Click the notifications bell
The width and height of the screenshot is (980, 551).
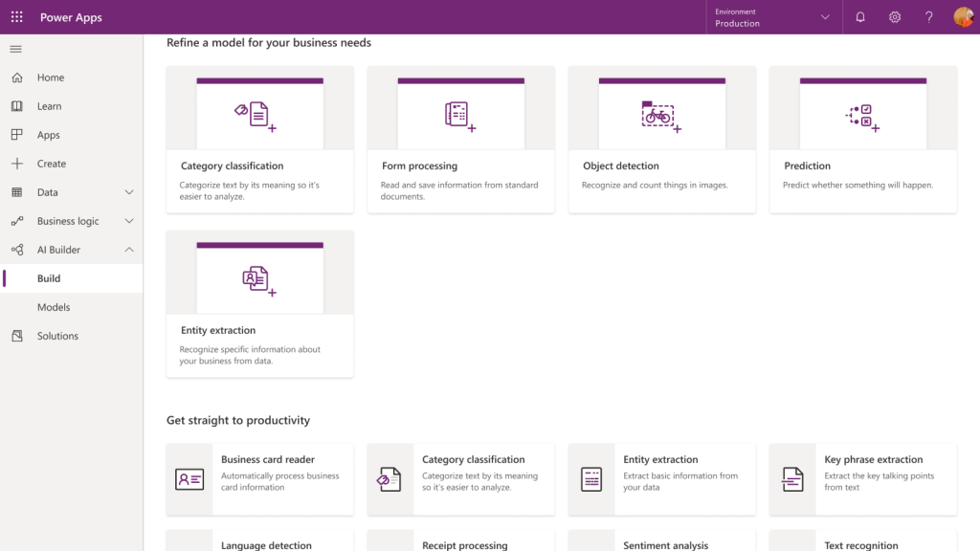pos(862,16)
